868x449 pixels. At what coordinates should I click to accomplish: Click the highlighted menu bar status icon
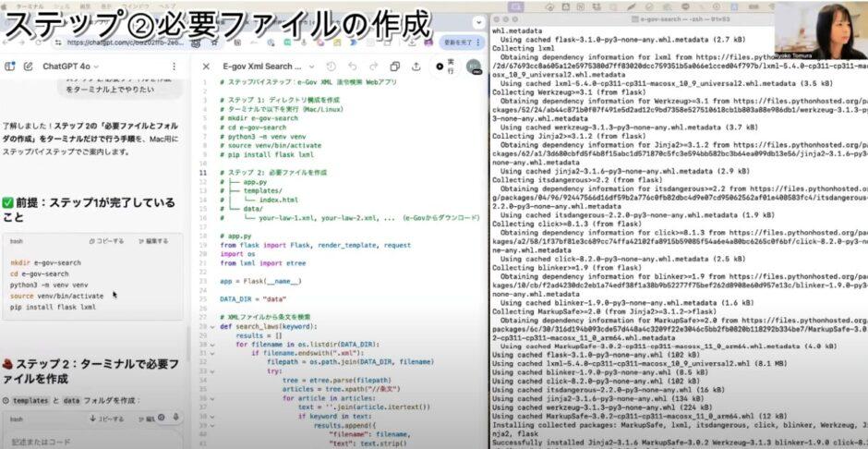tap(516, 6)
